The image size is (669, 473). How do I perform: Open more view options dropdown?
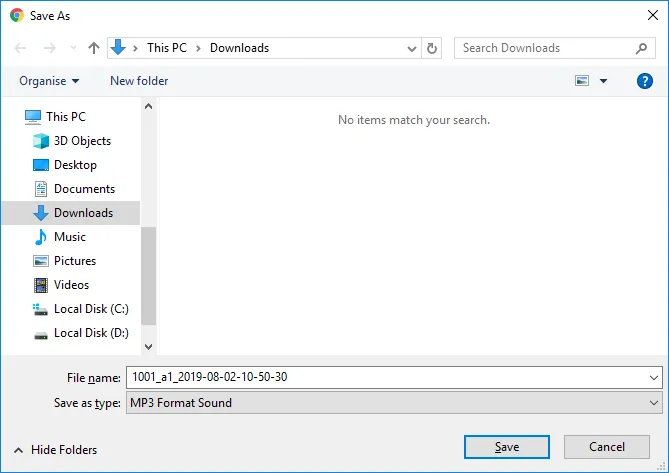[603, 81]
